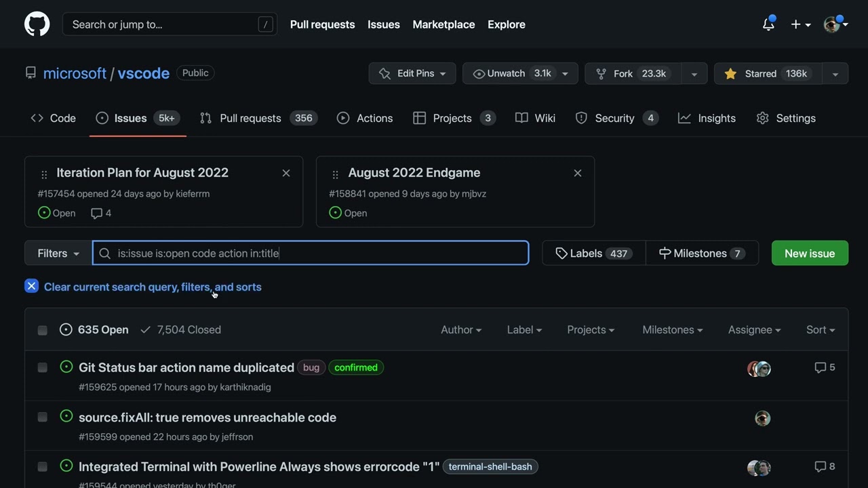Image resolution: width=868 pixels, height=488 pixels.
Task: Click repository icon beside microsoft
Action: (x=31, y=73)
